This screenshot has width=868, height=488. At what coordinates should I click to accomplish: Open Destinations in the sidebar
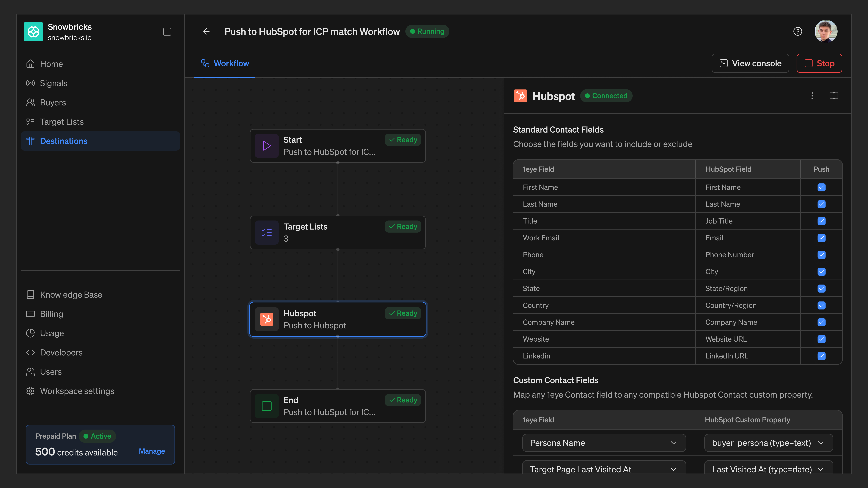coord(100,141)
